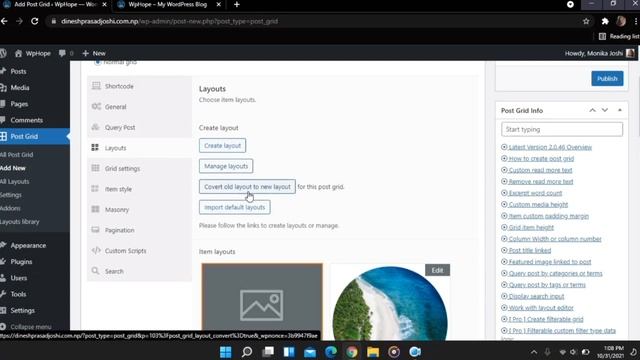
Task: Select the placeholder image item layout
Action: click(x=262, y=301)
